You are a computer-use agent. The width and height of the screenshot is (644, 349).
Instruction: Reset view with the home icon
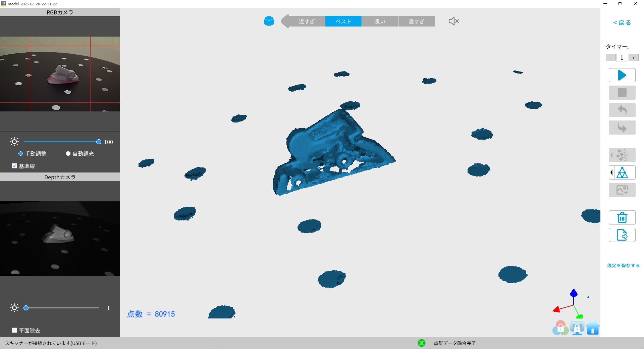(x=593, y=328)
